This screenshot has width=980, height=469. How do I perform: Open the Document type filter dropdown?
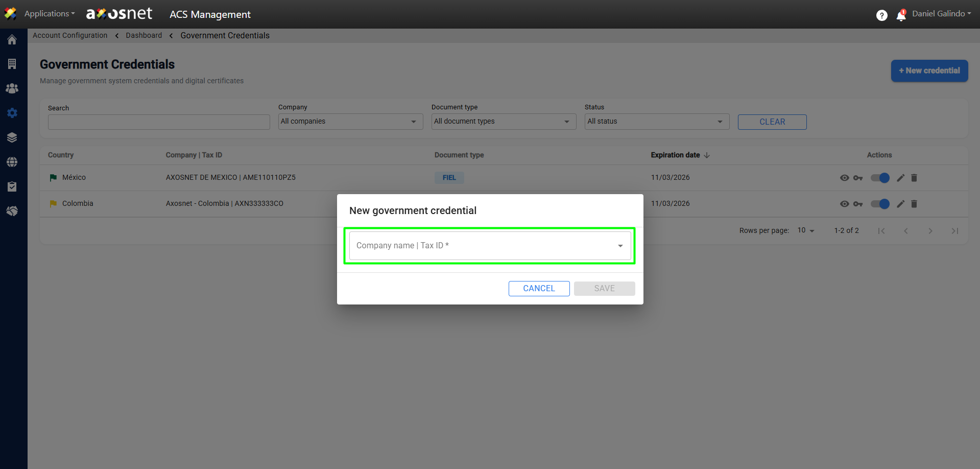(503, 122)
